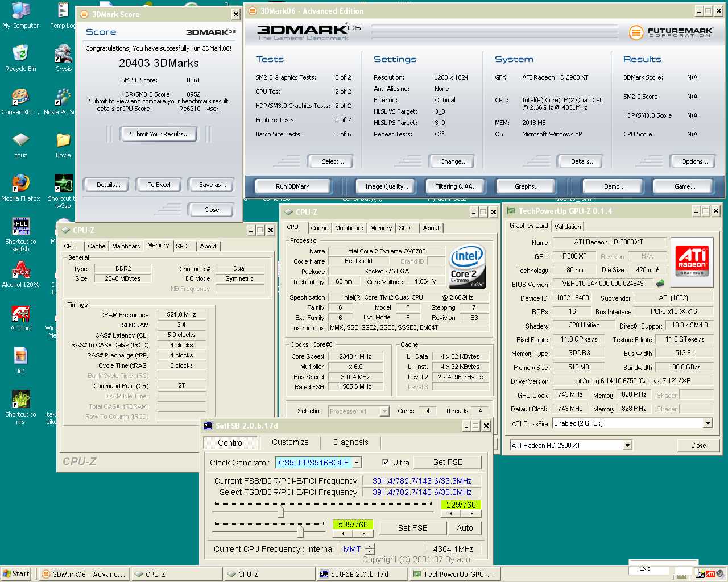Screen dimensions: 728x582
Task: Open Shortcut to setfsb desktop icon
Action: click(20, 235)
